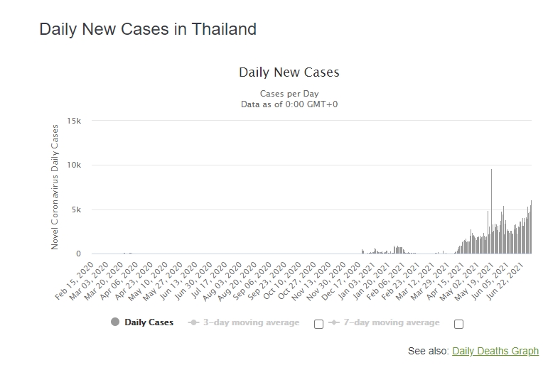
Task: Click the Jun 22, 2021 date label
Action: point(507,278)
